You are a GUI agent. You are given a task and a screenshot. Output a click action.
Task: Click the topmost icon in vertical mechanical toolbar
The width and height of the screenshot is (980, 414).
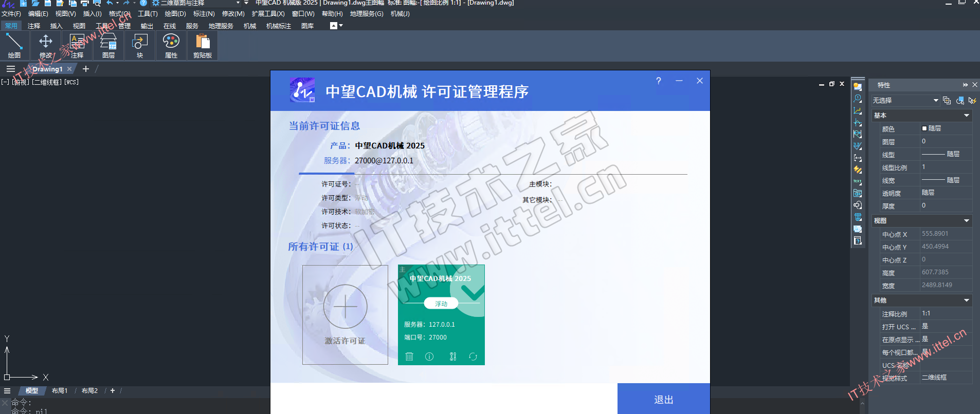857,86
